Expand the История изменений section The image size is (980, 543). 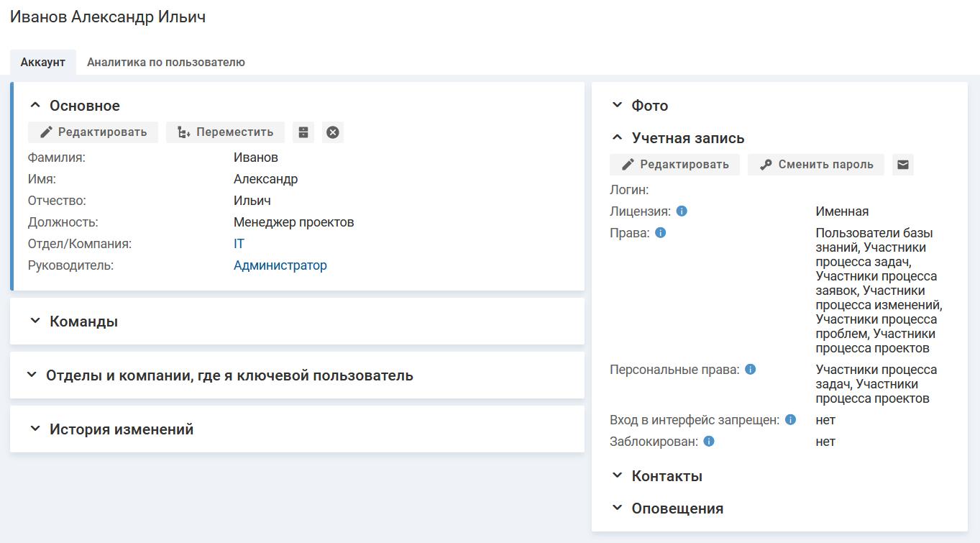(121, 429)
